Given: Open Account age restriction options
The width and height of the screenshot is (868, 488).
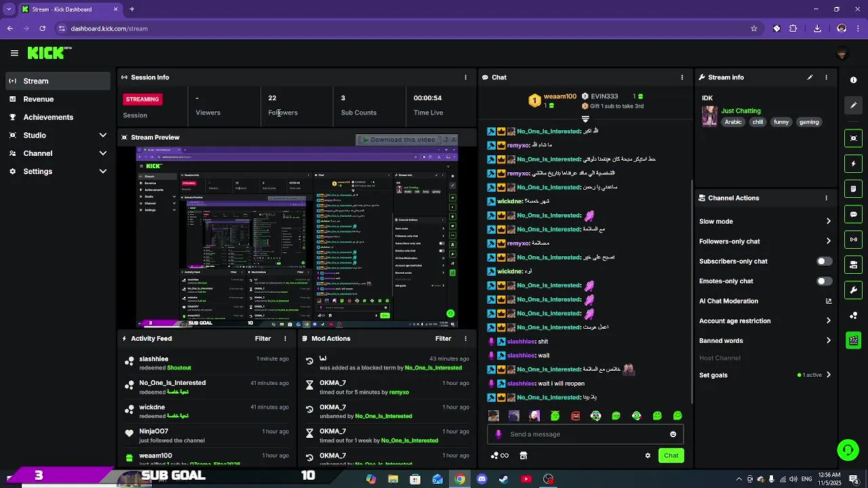Looking at the screenshot, I should point(765,321).
